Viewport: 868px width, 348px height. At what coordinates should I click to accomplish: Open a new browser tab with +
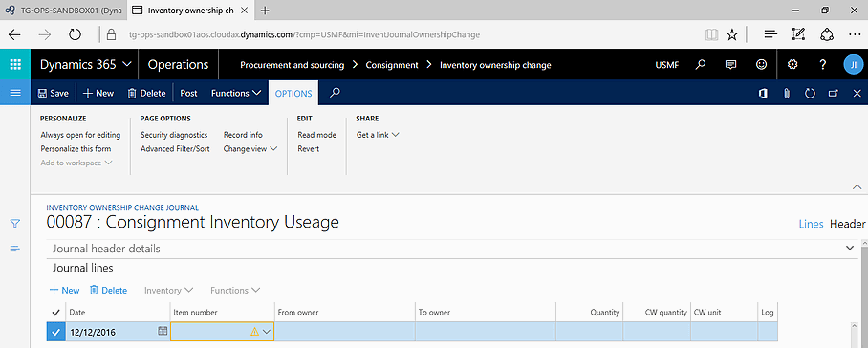coord(265,10)
